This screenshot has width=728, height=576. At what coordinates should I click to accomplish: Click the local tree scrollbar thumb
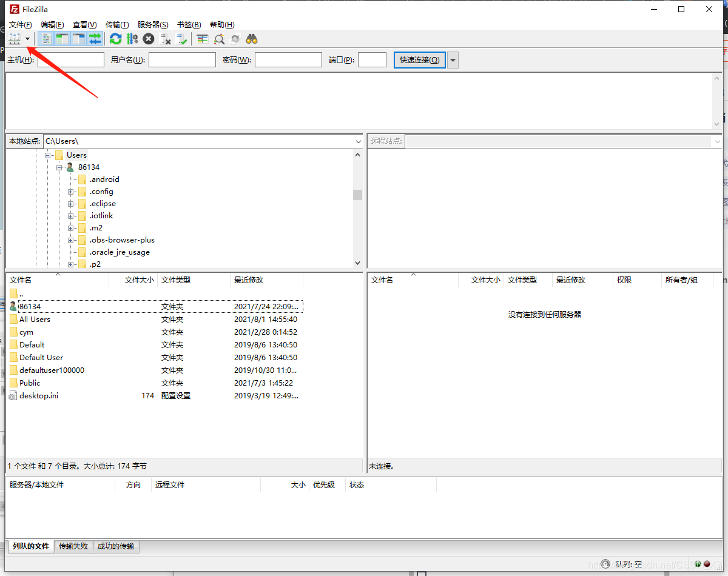coord(357,195)
